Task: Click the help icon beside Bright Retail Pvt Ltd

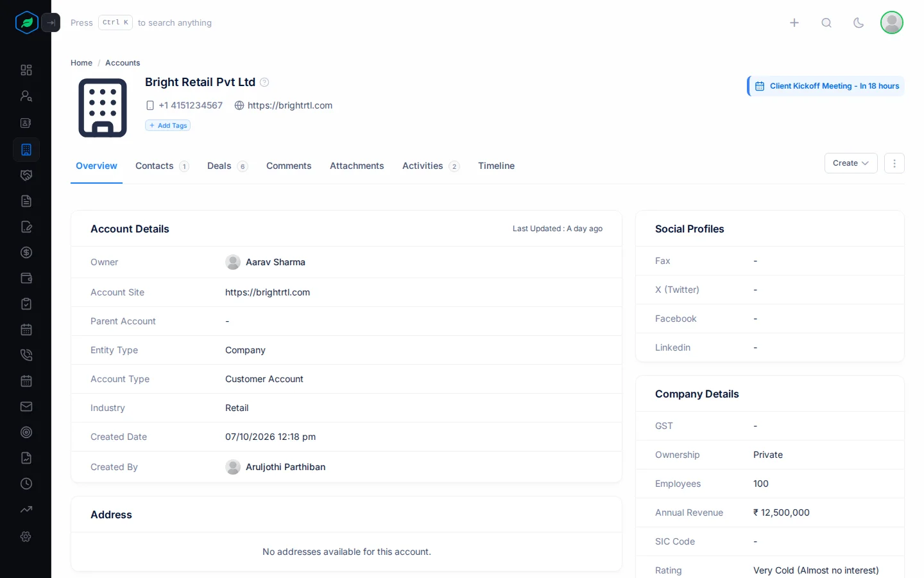Action: click(x=264, y=82)
